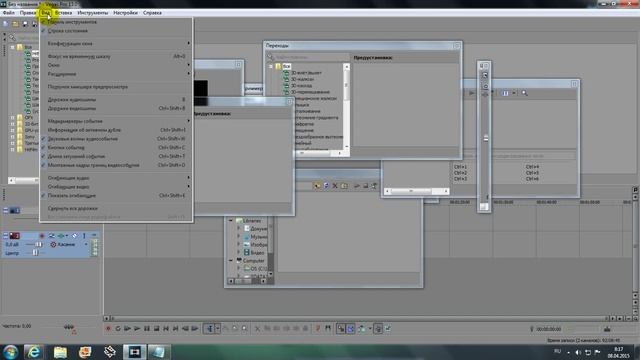The width and height of the screenshot is (640, 360).
Task: Click the Stop button in transport bar
Action: (156, 329)
